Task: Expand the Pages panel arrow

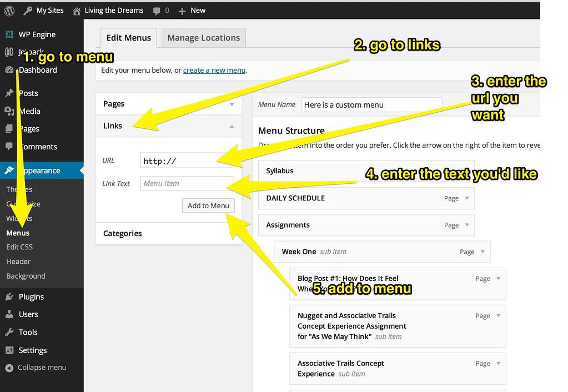Action: coord(232,104)
